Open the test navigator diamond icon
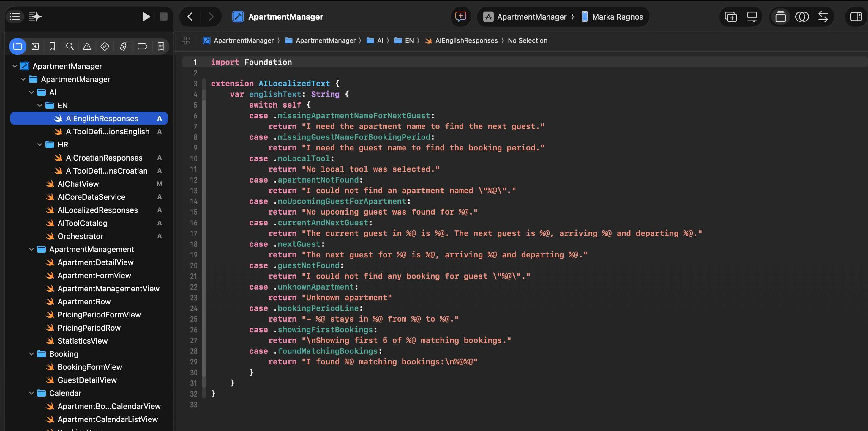 pos(105,47)
